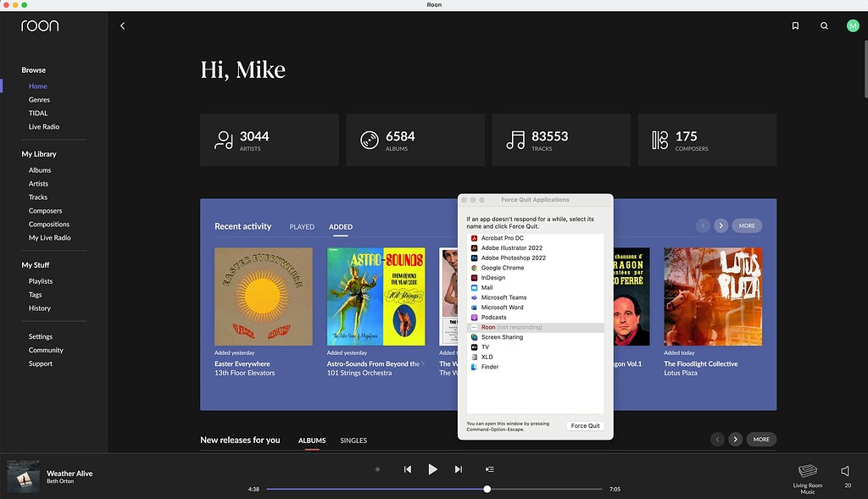Open the 175 Composers stat card
Screen dimensions: 868x499
pyautogui.click(x=707, y=140)
